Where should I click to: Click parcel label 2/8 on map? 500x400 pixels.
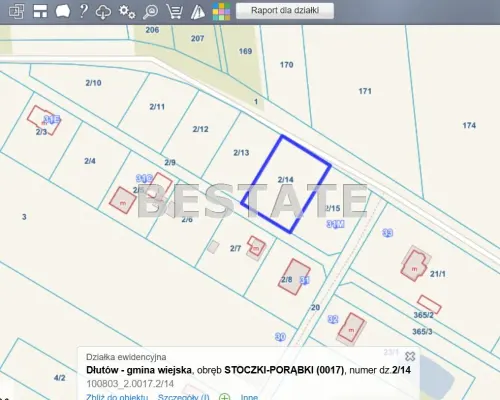(x=287, y=279)
